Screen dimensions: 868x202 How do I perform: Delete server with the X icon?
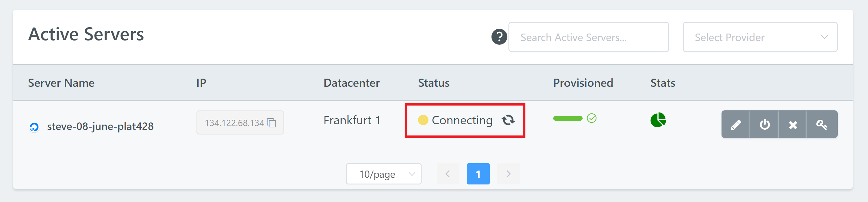tap(793, 124)
